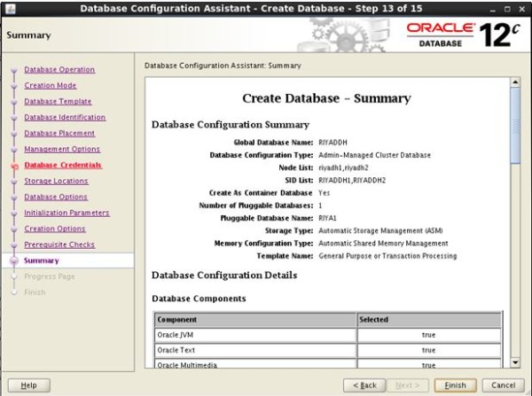Click Finish to create the database
The width and height of the screenshot is (532, 396).
tap(456, 385)
